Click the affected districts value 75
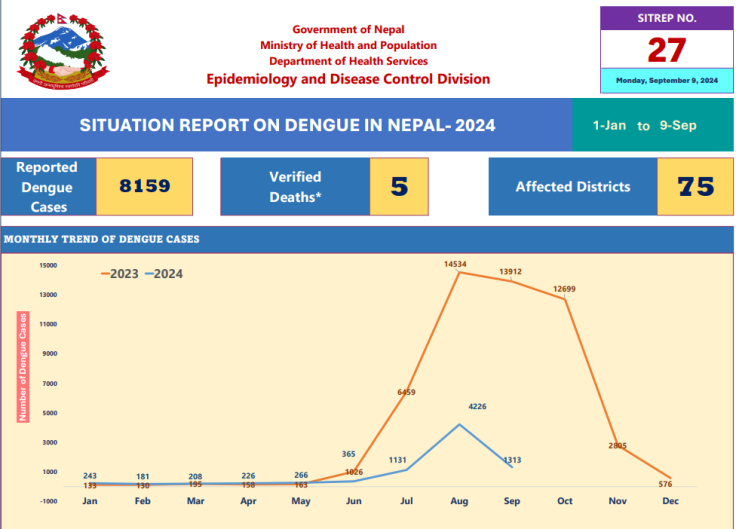The image size is (736, 529). (696, 187)
